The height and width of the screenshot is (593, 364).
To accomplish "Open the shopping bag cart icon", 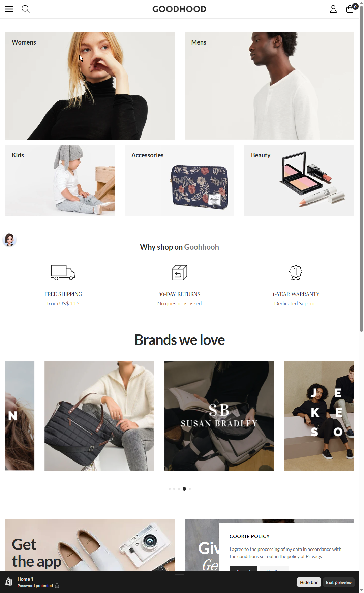I will point(350,9).
